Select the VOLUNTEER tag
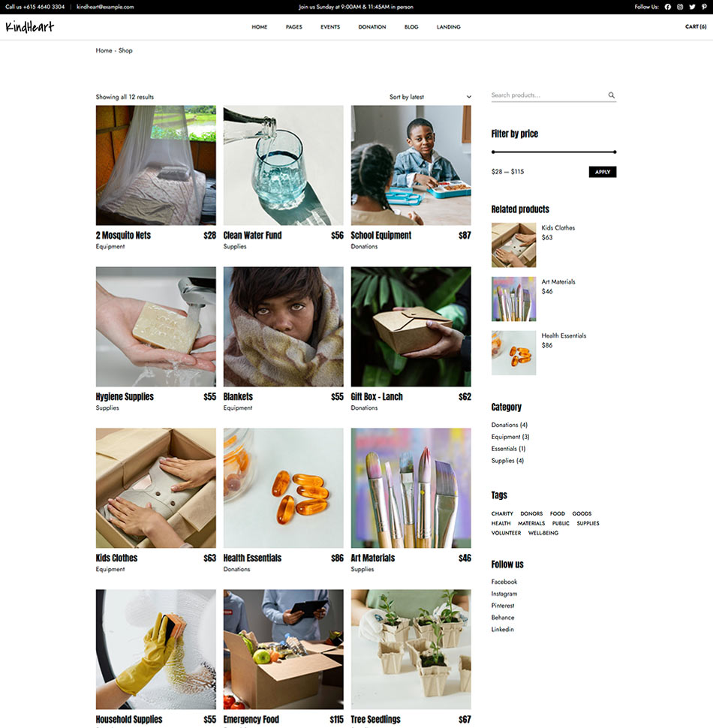The image size is (713, 728). [506, 533]
